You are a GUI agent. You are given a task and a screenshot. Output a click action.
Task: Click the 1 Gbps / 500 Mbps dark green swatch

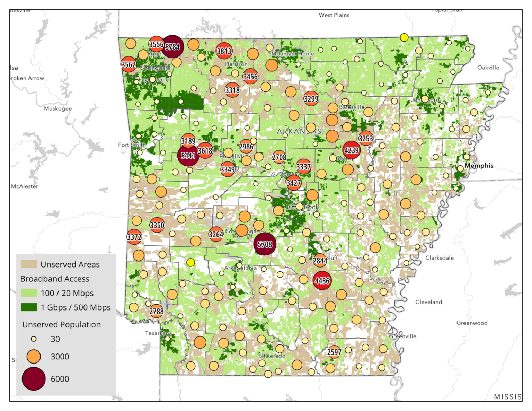[28, 307]
